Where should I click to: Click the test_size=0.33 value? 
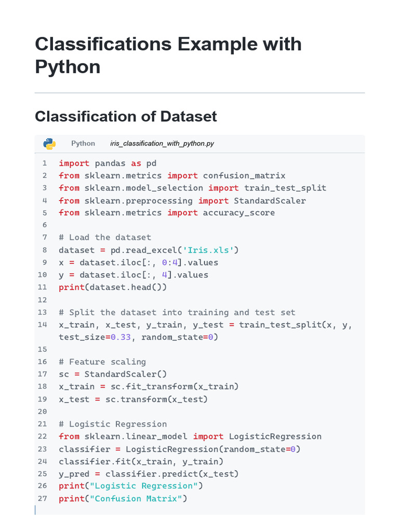click(95, 337)
